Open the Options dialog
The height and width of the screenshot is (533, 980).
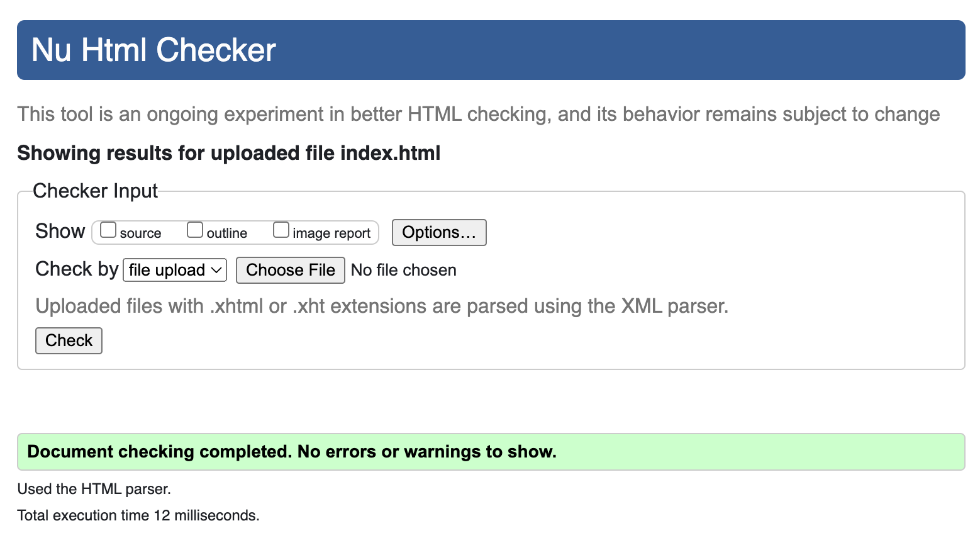coord(438,232)
